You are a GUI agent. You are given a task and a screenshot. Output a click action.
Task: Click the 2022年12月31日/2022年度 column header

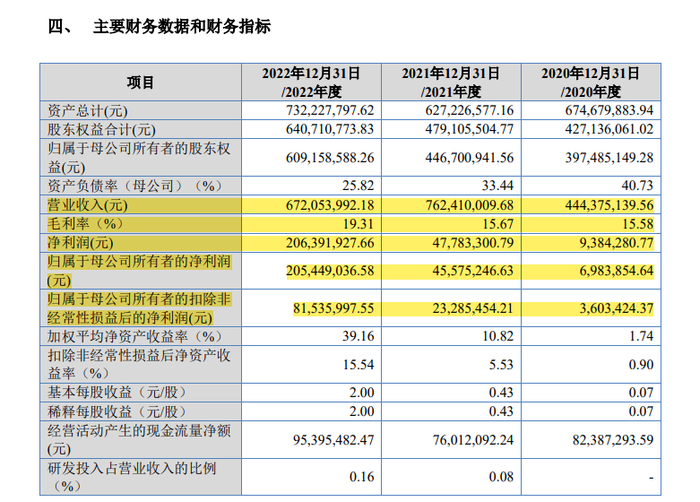coord(311,82)
